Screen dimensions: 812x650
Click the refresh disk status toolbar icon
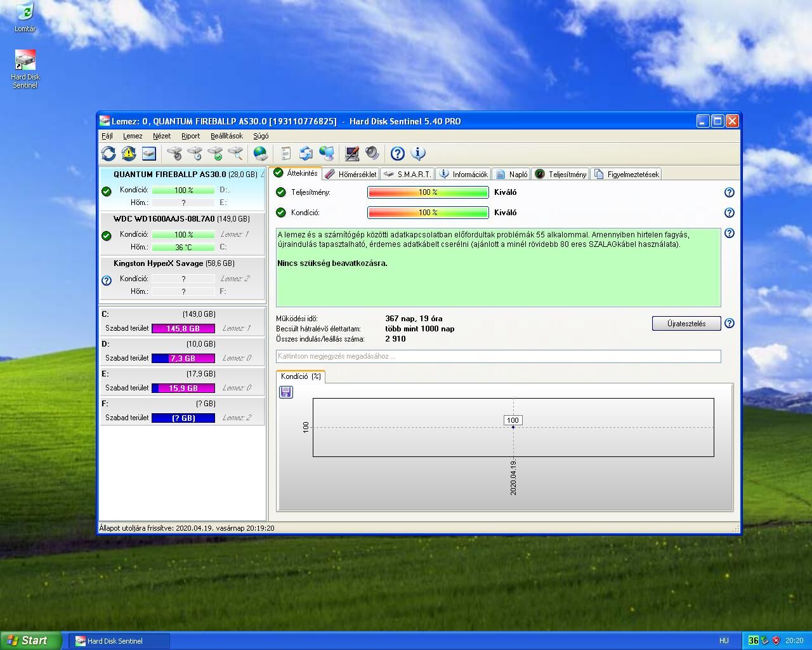108,154
